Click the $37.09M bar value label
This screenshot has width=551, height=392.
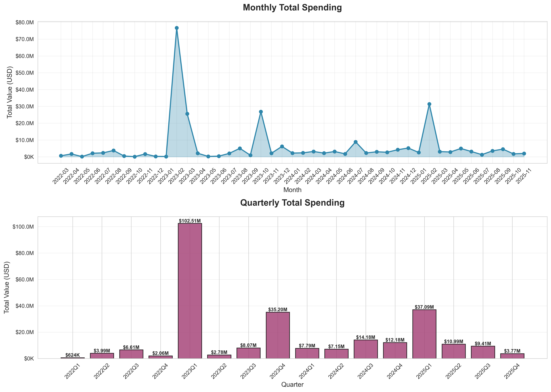click(x=424, y=307)
